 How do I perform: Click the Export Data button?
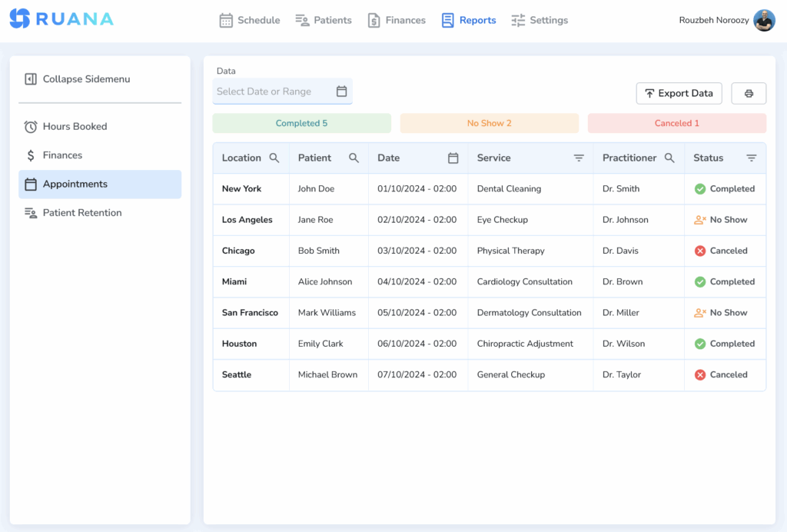click(x=679, y=93)
